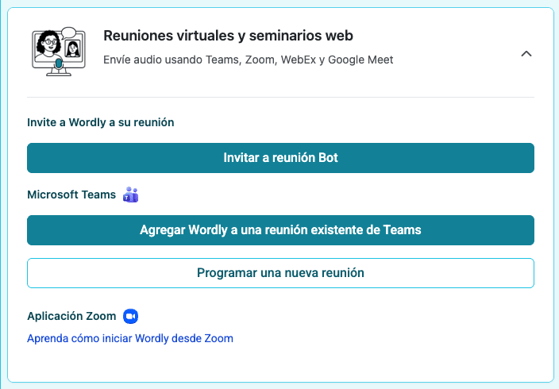Collapse the Reuniones virtuales section chevron
The height and width of the screenshot is (389, 559).
tap(526, 54)
